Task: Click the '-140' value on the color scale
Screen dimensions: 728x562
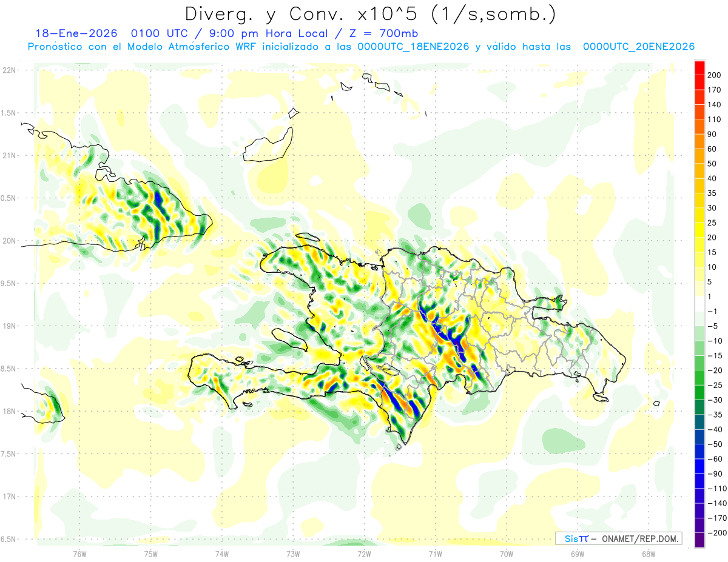Action: 716,503
